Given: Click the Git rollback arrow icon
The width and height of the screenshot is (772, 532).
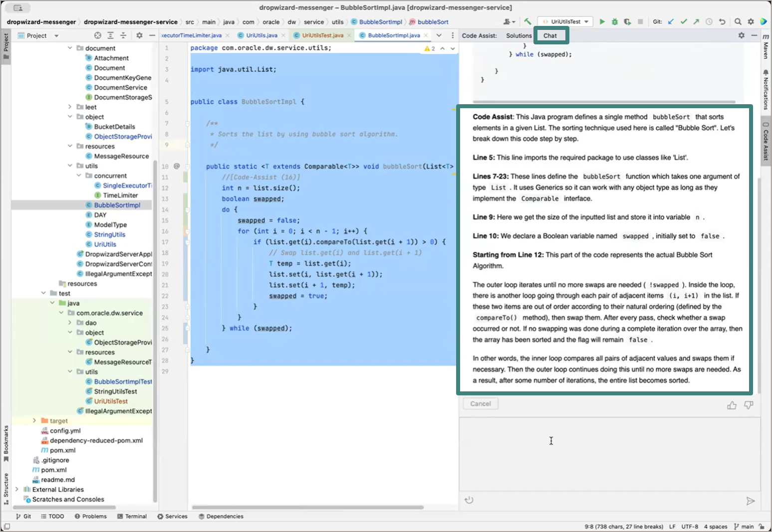Looking at the screenshot, I should click(x=722, y=22).
